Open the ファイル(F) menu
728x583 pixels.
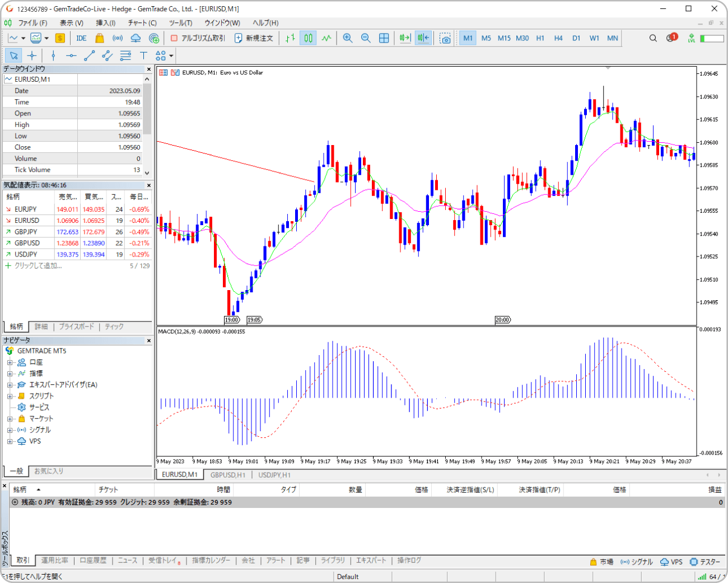point(32,23)
